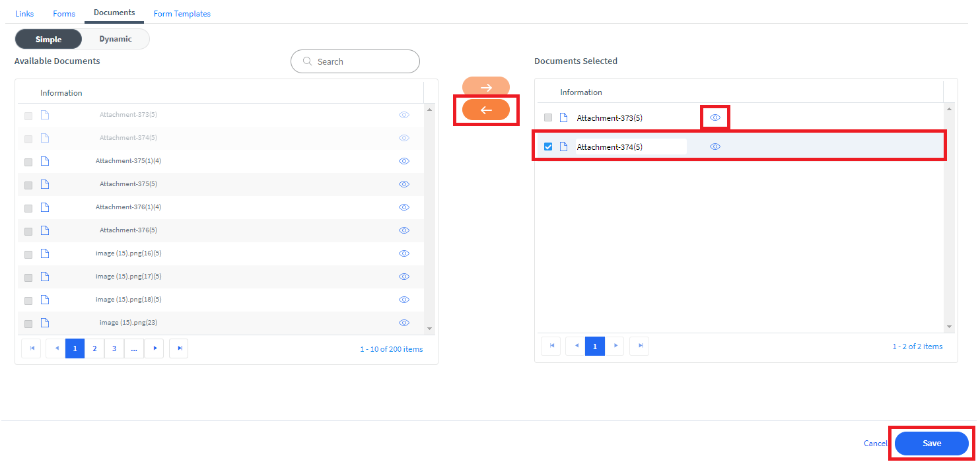Click file icon beside Attachment-375(1)(4)
This screenshot has width=980, height=462.
click(45, 161)
